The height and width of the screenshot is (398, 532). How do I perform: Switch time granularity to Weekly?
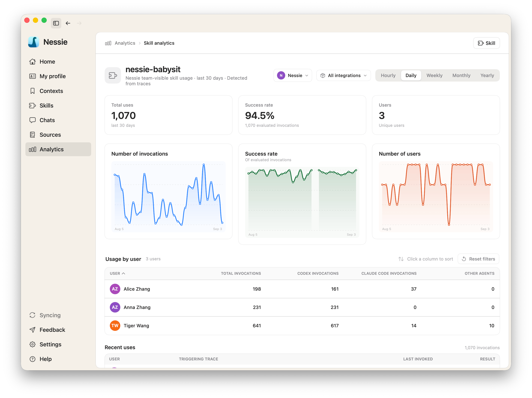tap(434, 75)
